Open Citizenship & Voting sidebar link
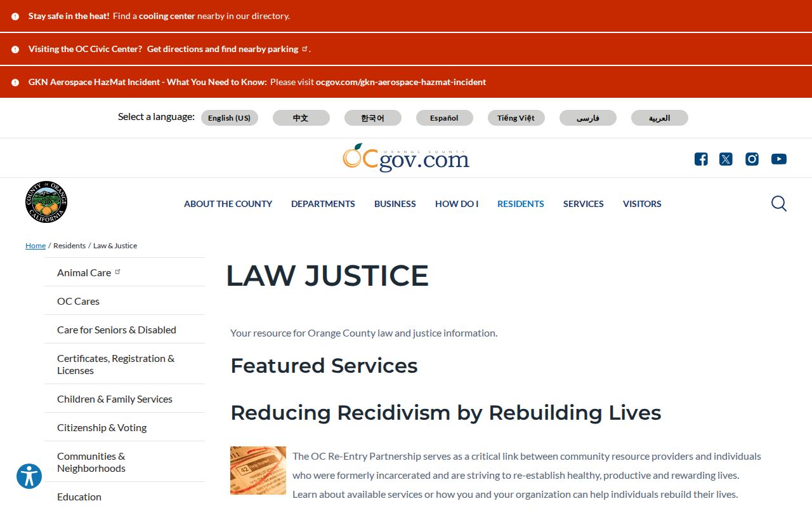Image resolution: width=812 pixels, height=508 pixels. tap(124, 427)
